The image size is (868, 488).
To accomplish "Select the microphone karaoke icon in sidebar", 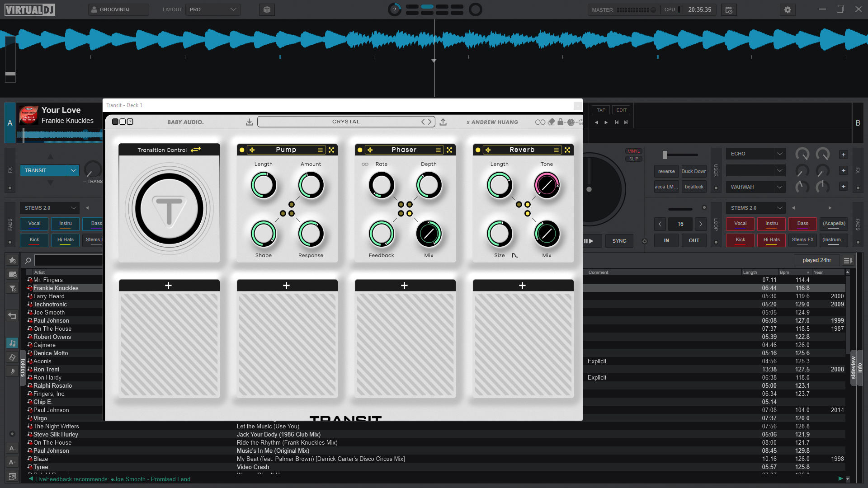I will pos(12,371).
